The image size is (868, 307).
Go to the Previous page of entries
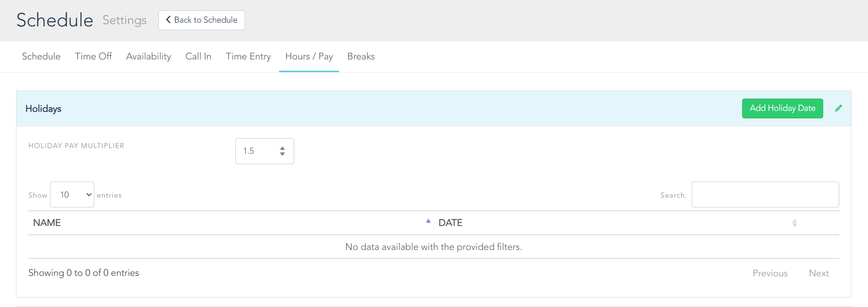770,274
